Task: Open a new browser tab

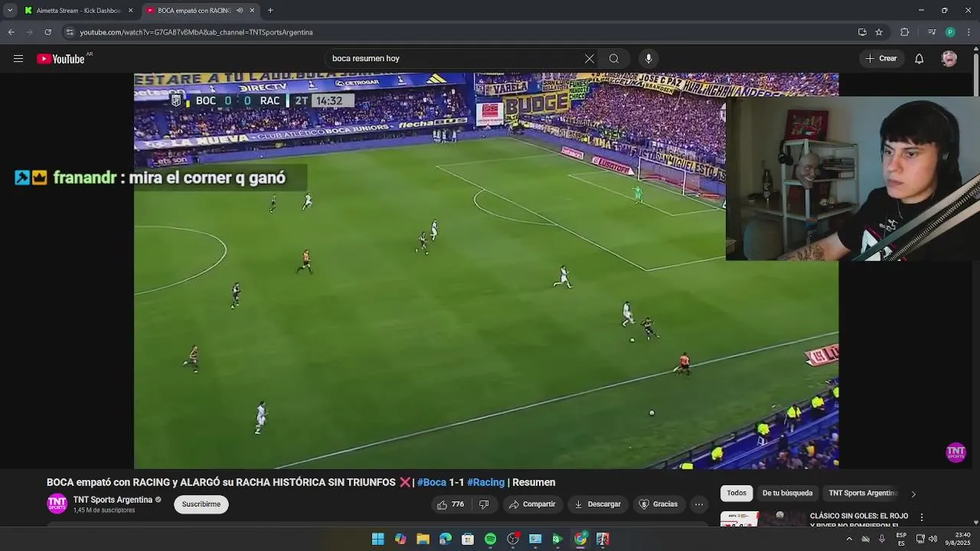Action: click(x=270, y=11)
